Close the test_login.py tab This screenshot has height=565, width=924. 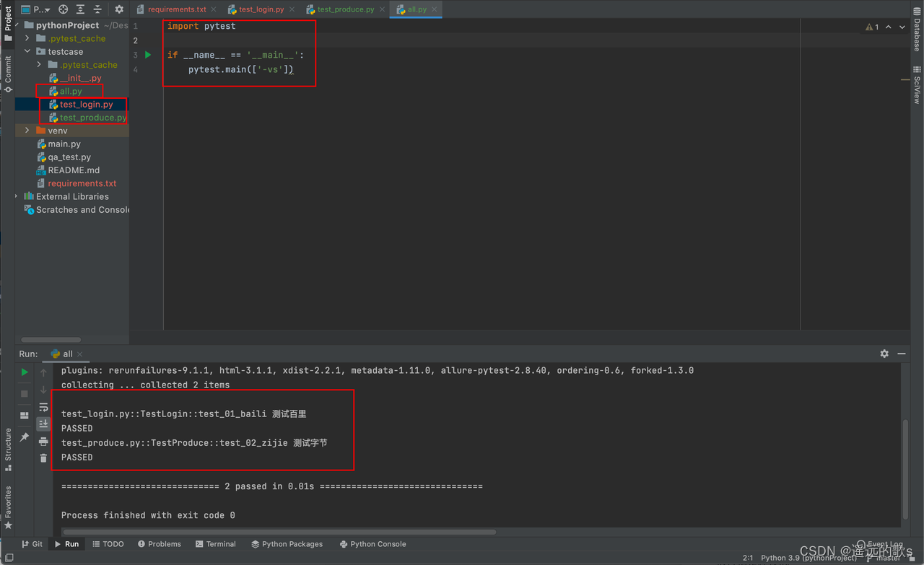(292, 9)
